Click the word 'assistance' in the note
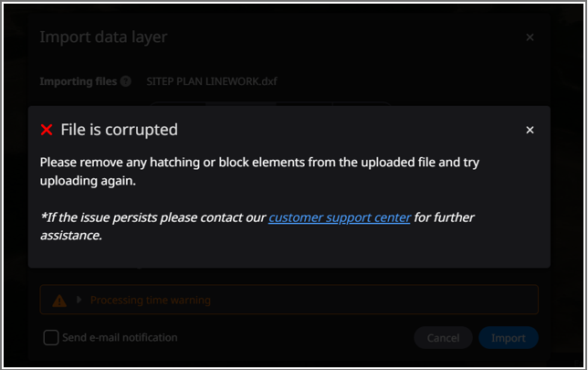588x370 pixels. (x=71, y=235)
